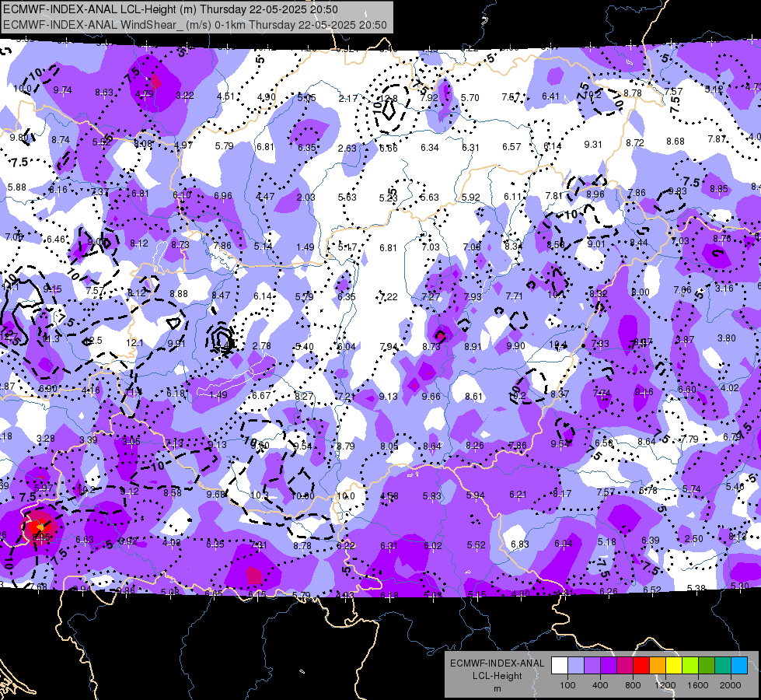Viewport: 761px width, 700px height.
Task: Click the yellow legend swatch
Action: pos(674,665)
